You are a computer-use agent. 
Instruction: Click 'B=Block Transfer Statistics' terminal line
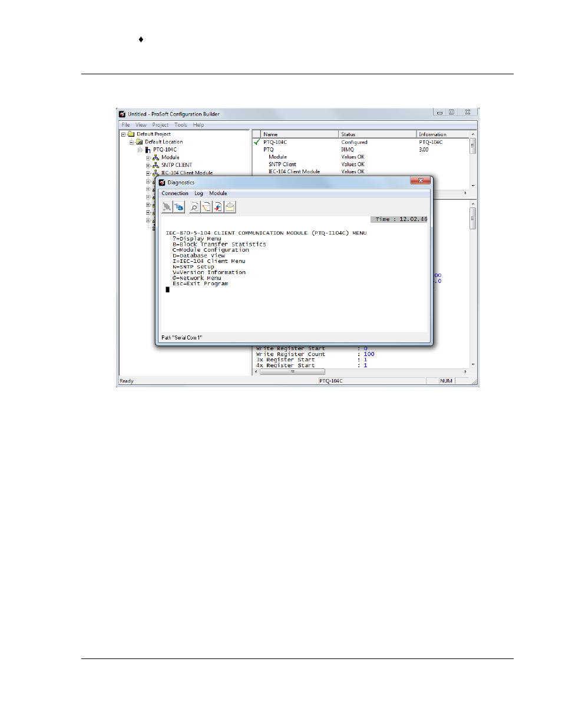pyautogui.click(x=219, y=244)
